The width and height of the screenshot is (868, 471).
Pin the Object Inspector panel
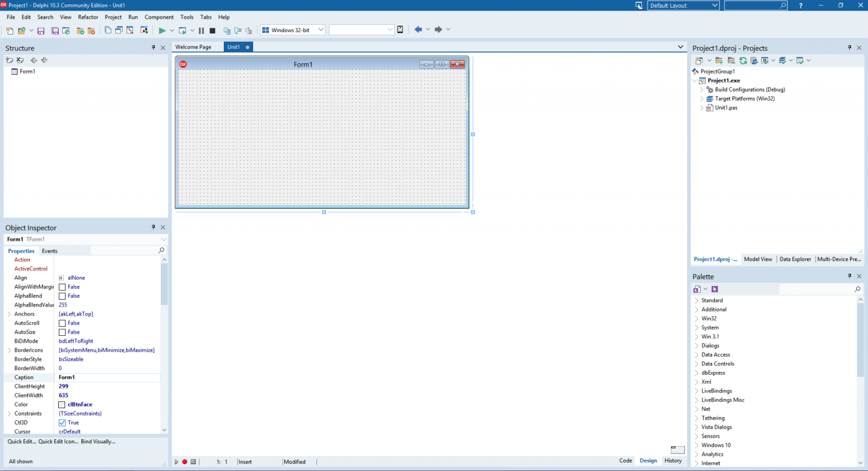pos(153,227)
